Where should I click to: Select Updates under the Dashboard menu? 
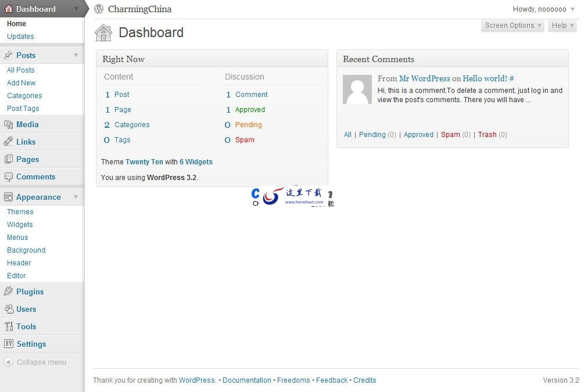[x=20, y=36]
